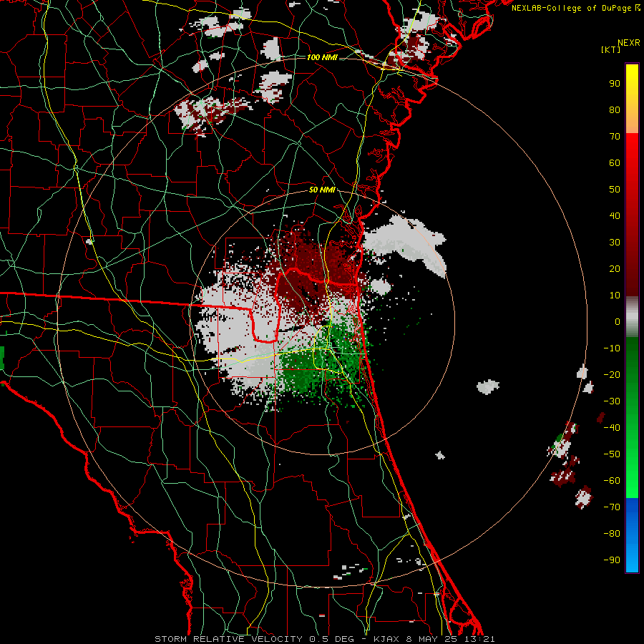Click the KJAX station identifier in caption
Image resolution: width=644 pixels, height=644 pixels.
385,639
